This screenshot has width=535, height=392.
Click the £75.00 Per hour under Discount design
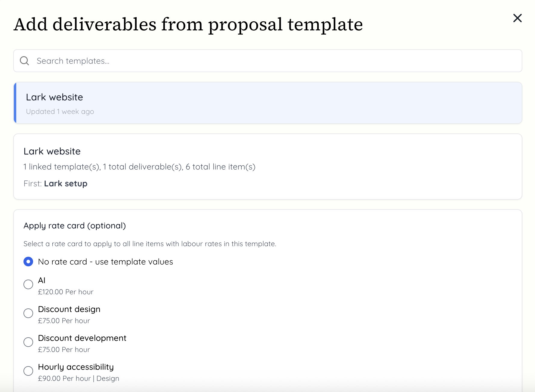pos(63,320)
